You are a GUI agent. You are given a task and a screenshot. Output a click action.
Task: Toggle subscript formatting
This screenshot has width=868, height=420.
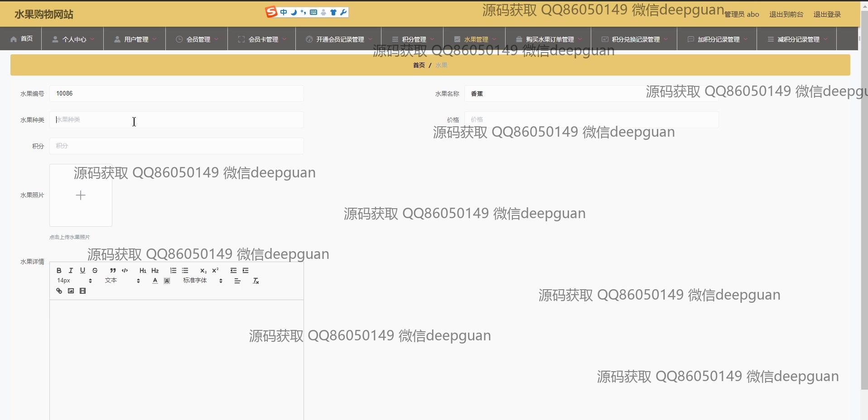[x=203, y=271]
